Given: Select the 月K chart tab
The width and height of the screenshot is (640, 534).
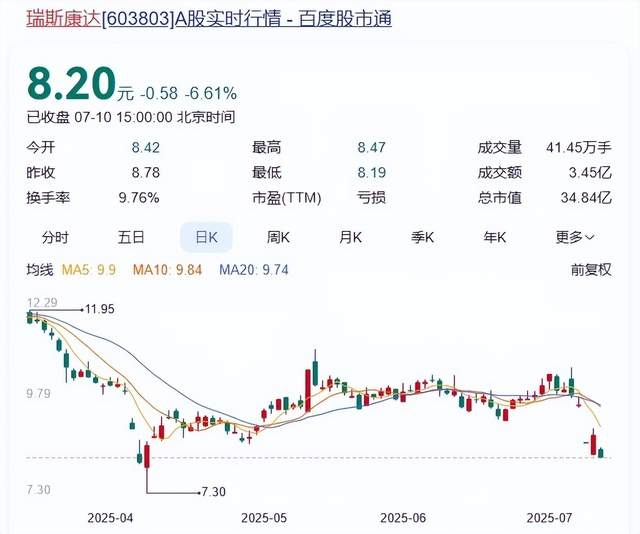Looking at the screenshot, I should click(350, 237).
